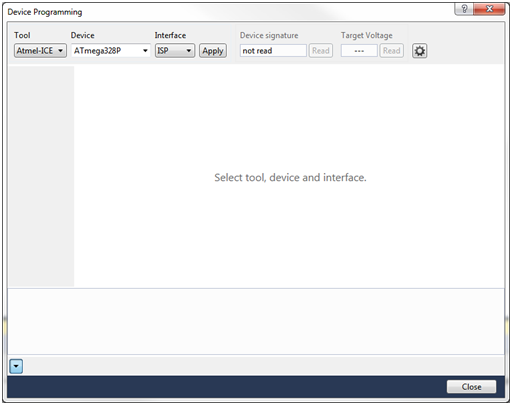Expand the status details arrow at bottom left
The height and width of the screenshot is (405, 512).
[x=16, y=366]
